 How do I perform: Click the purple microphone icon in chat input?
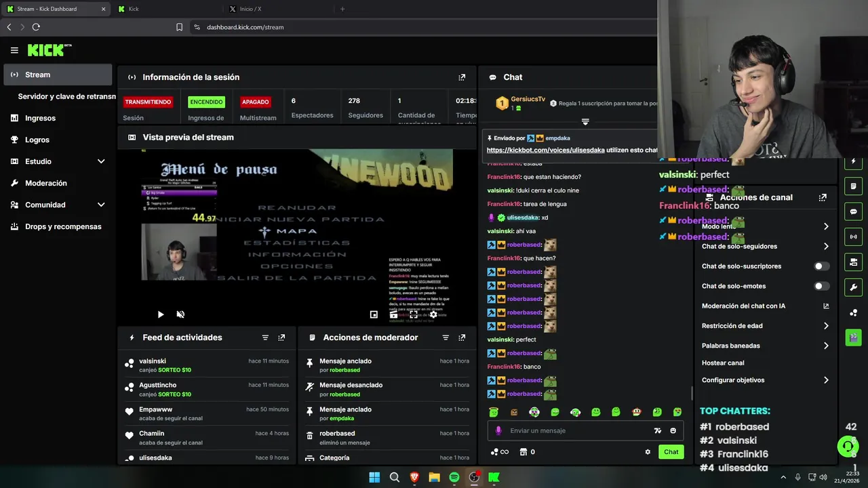pos(498,430)
